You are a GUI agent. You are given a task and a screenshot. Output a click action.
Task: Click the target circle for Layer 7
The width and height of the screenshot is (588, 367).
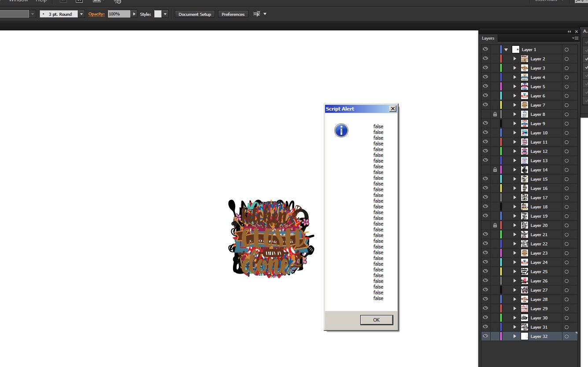[566, 105]
